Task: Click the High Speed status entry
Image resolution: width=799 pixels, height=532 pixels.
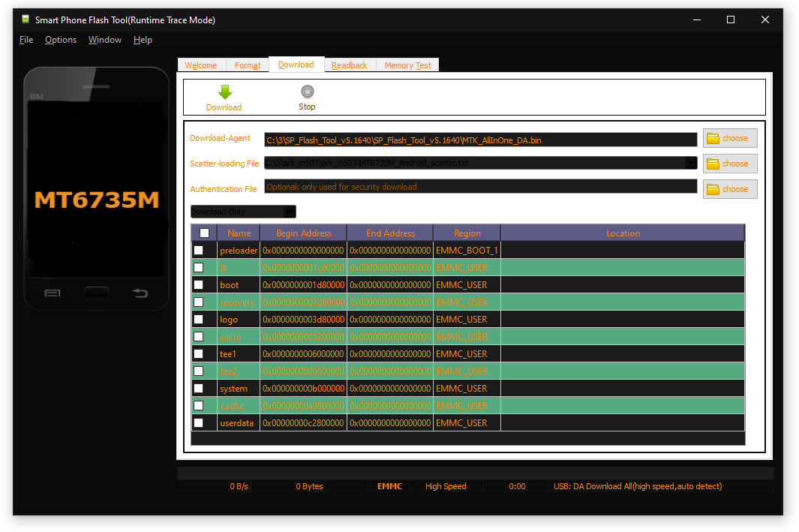Action: pyautogui.click(x=446, y=486)
